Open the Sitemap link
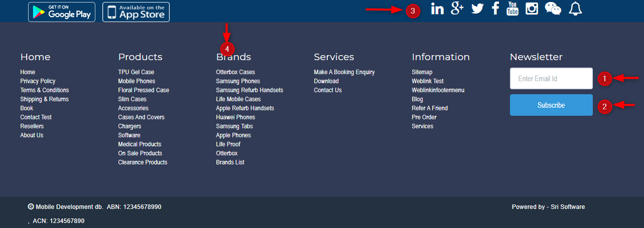Viewport: 644px width, 228px height. [x=422, y=72]
